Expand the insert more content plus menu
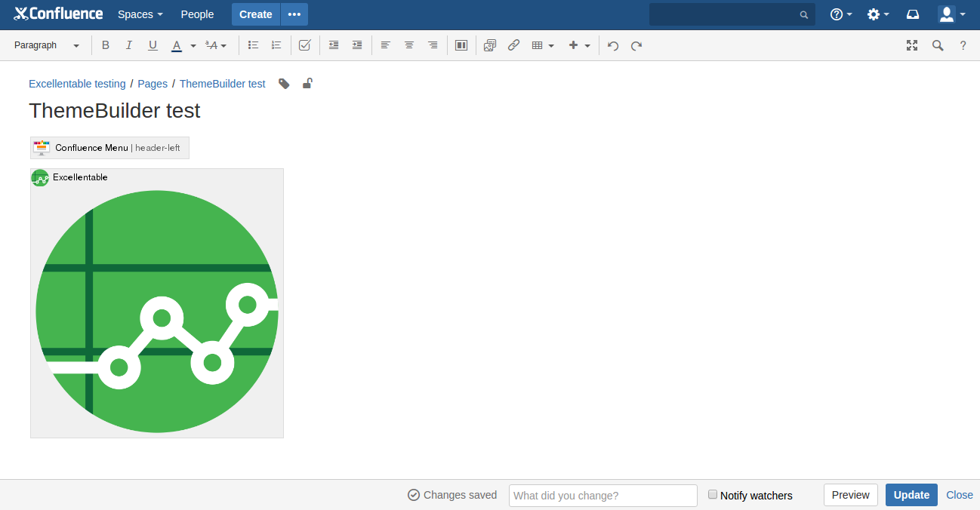 [x=579, y=45]
